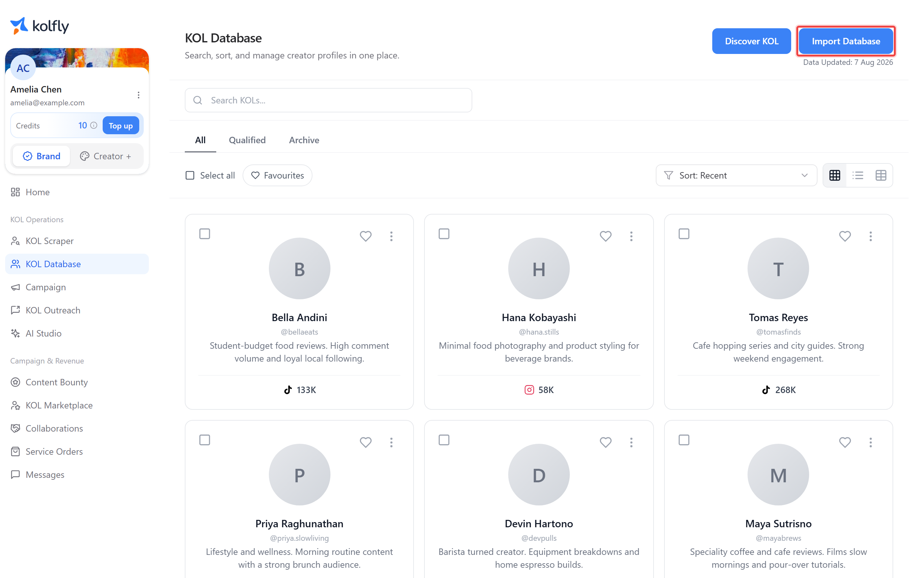
Task: Filter by Favourites
Action: point(277,175)
